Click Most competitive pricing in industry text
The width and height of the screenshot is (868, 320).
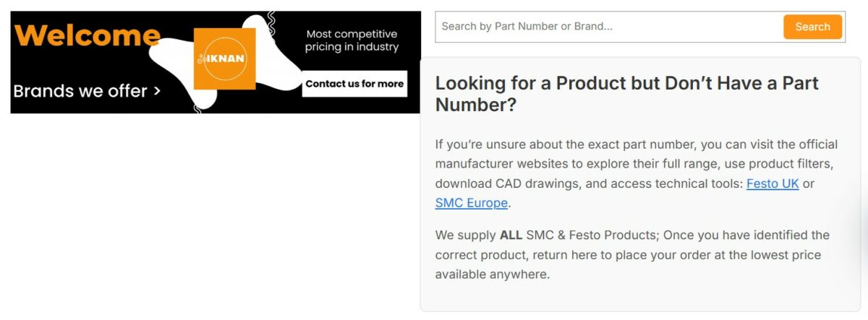352,40
